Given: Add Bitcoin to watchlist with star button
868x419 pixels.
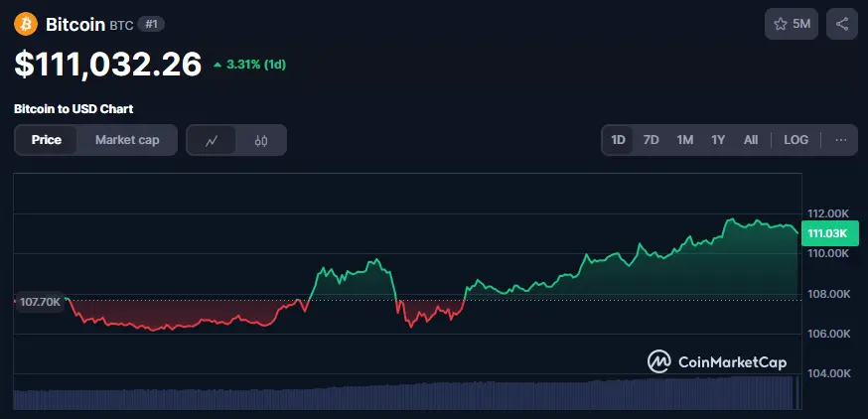Looking at the screenshot, I should pos(792,24).
